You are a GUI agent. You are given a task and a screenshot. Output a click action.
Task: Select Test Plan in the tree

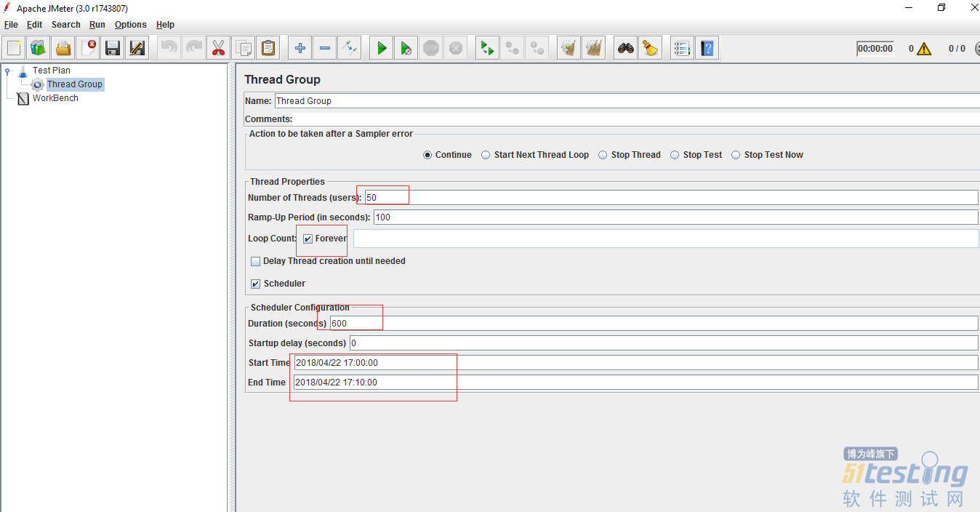click(51, 71)
